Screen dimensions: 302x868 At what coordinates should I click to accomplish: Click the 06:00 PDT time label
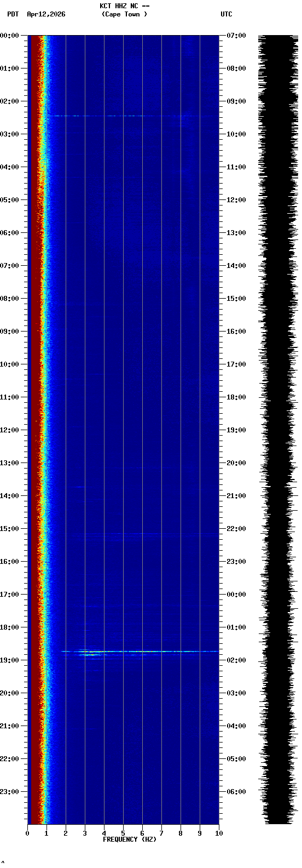tap(9, 233)
